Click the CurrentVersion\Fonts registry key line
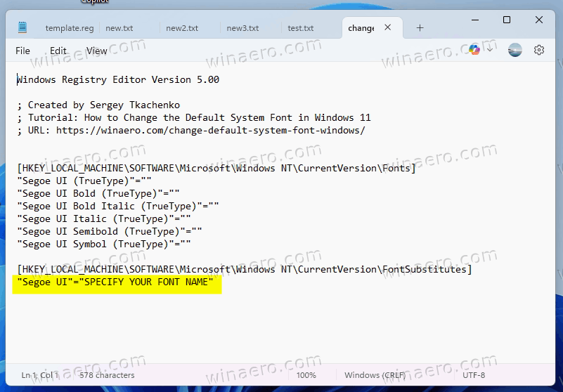The width and height of the screenshot is (563, 392). click(x=216, y=168)
